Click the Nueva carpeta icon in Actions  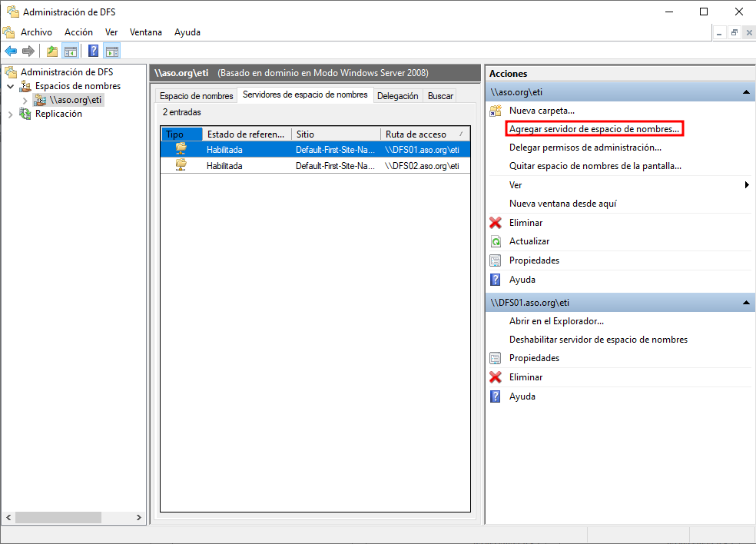(496, 111)
